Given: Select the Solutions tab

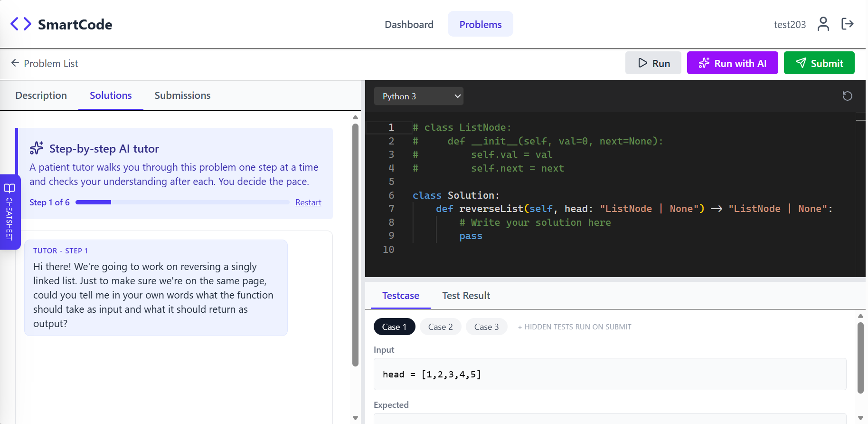Looking at the screenshot, I should tap(111, 96).
